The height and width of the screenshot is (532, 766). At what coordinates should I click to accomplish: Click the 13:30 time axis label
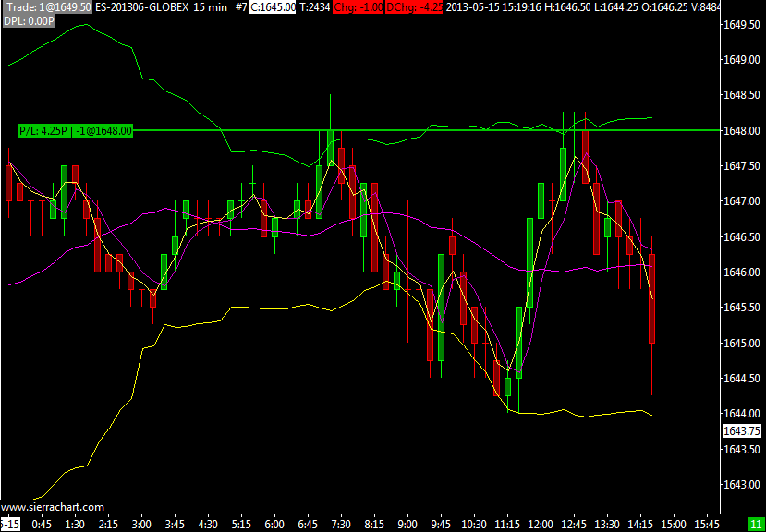[x=607, y=523]
